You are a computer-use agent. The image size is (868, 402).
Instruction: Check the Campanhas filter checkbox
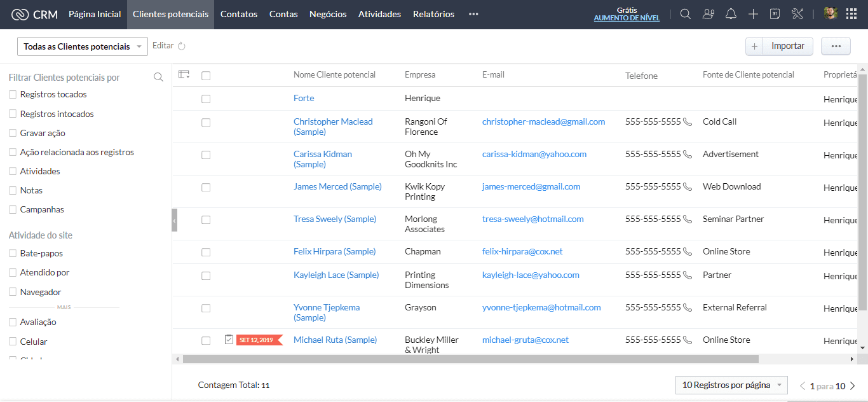pyautogui.click(x=13, y=209)
